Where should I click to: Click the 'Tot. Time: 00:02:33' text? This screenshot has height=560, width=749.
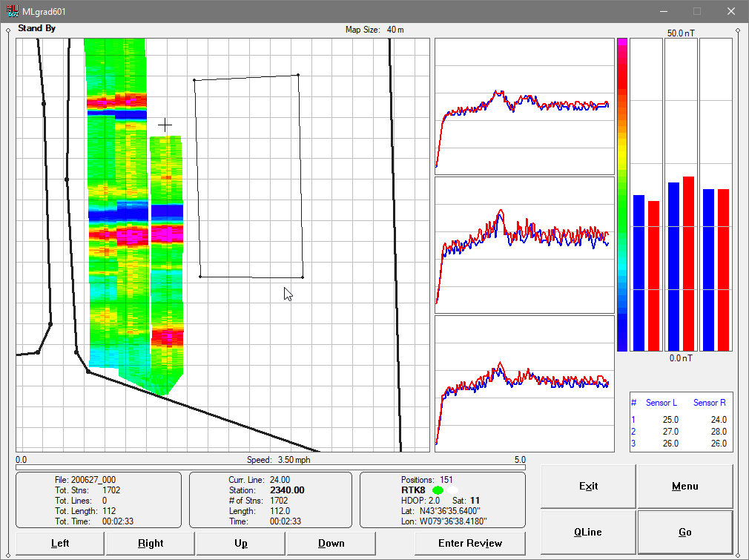(94, 521)
